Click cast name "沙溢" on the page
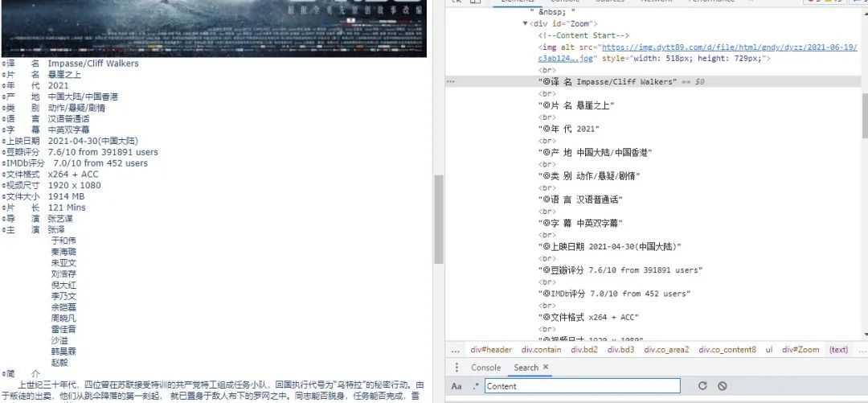This screenshot has height=403, width=868. (x=59, y=340)
